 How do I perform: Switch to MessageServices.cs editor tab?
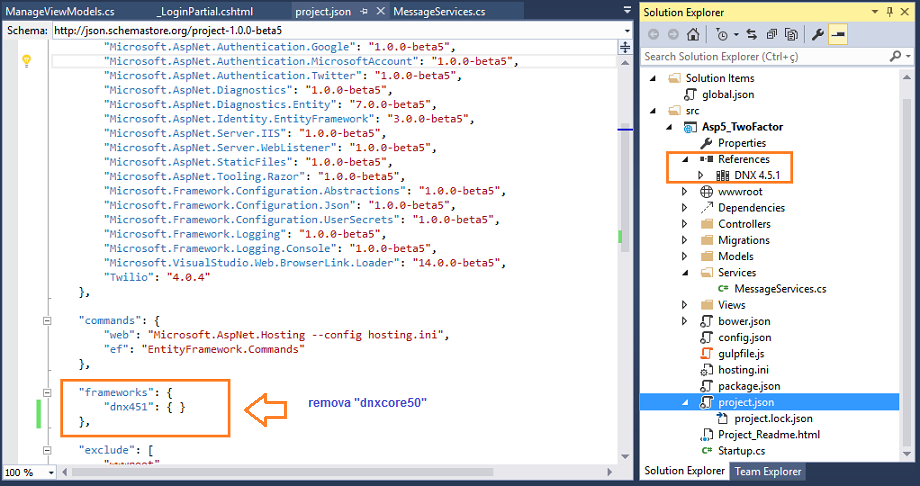439,11
